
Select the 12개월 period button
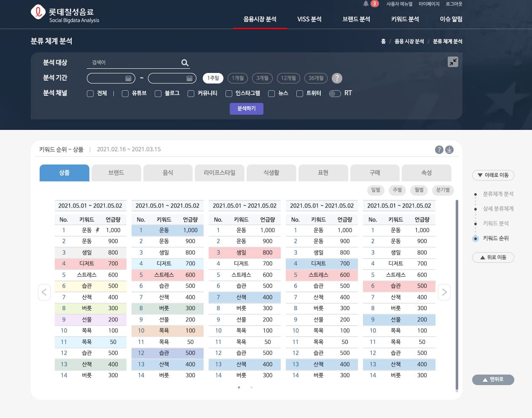[x=288, y=78]
